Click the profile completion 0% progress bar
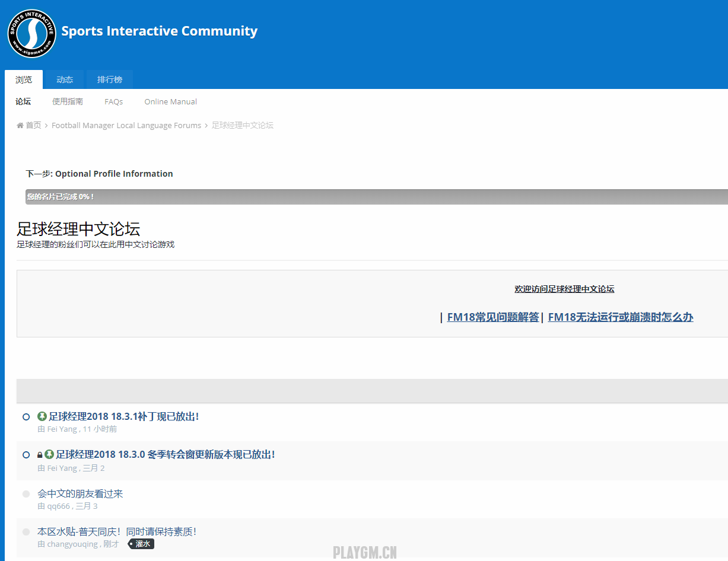 [x=377, y=197]
